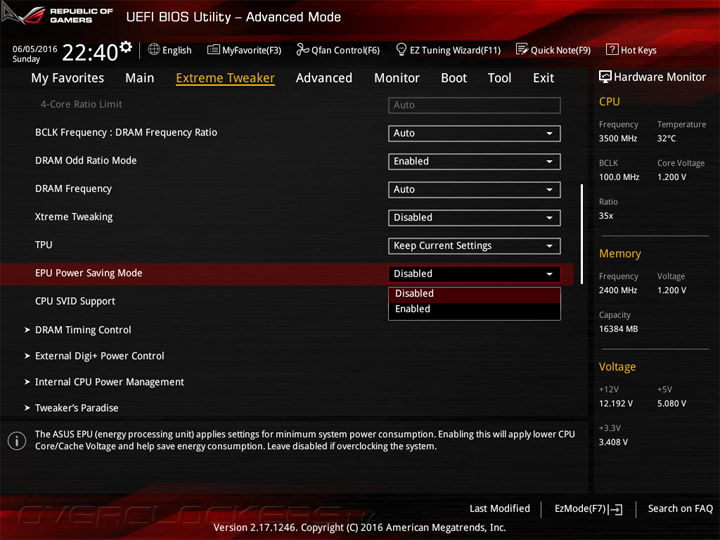Open the My Favorites tab

pos(68,78)
